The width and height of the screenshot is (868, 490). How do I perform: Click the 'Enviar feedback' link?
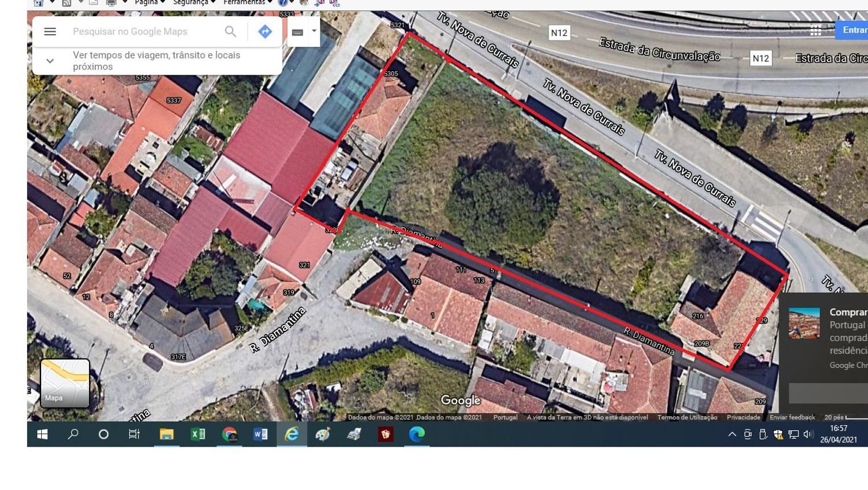click(793, 417)
